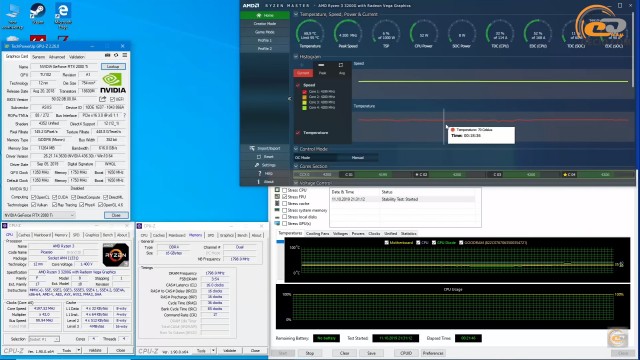Image resolution: width=640 pixels, height=360 pixels.
Task: Click the Validate button in CPU-Z Memory window
Action: pos(229,351)
